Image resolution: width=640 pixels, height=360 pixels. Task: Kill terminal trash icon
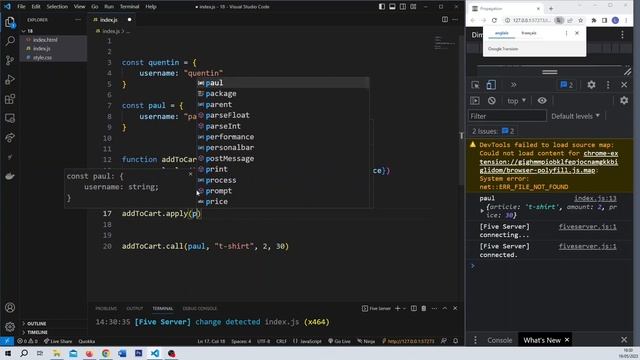424,308
